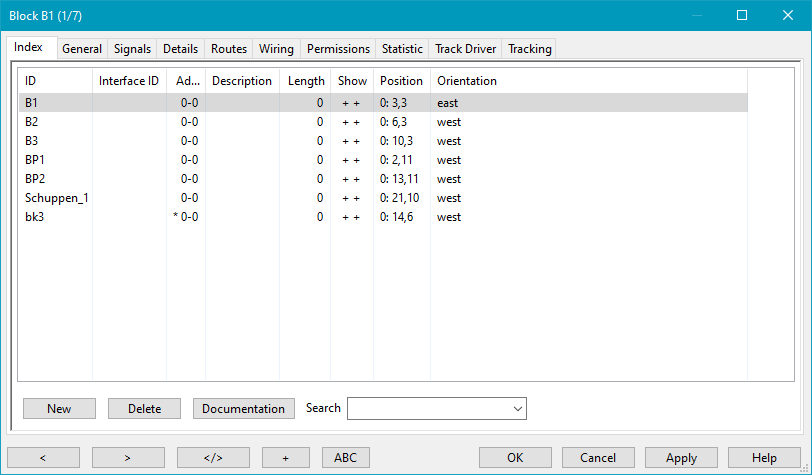Open the Search combo box dropdown
The width and height of the screenshot is (812, 475).
pyautogui.click(x=517, y=408)
